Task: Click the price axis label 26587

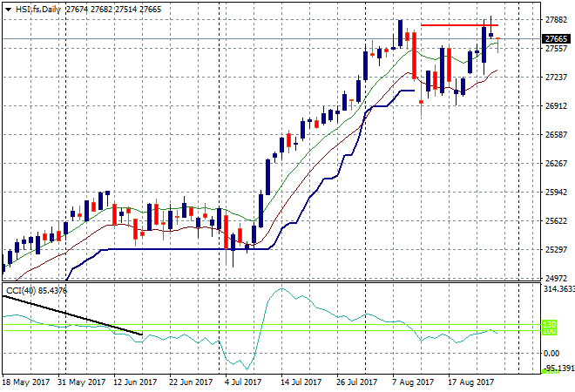Action: [556, 134]
